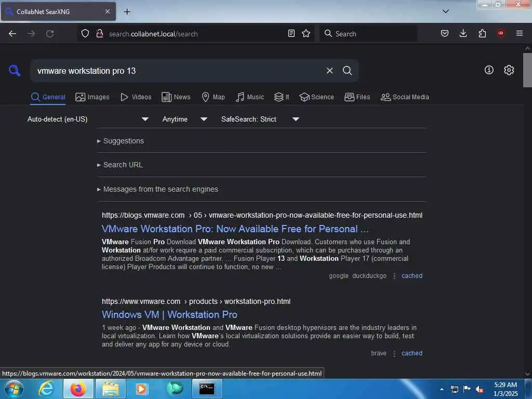This screenshot has width=532, height=399.
Task: Open the Auto-detect language dropdown
Action: point(88,119)
